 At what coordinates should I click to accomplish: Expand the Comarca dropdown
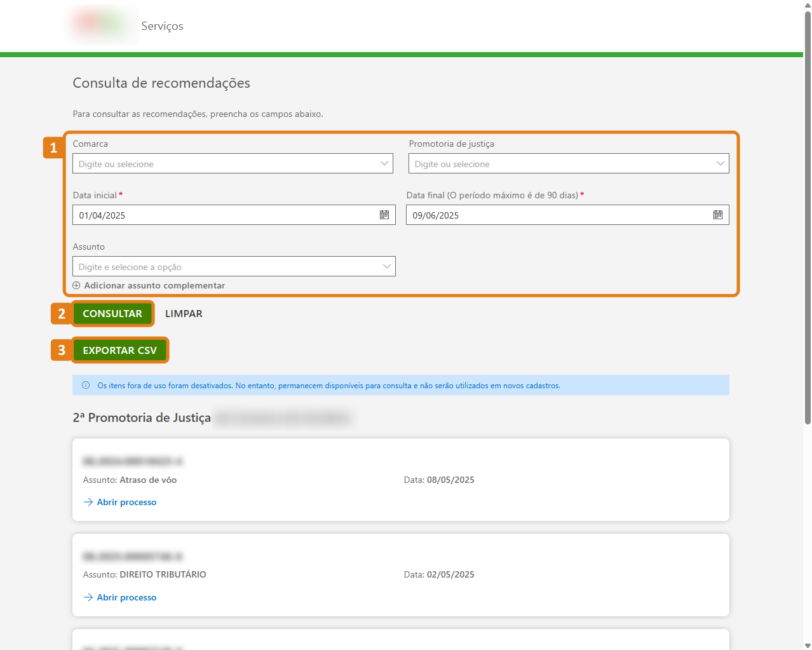[384, 163]
